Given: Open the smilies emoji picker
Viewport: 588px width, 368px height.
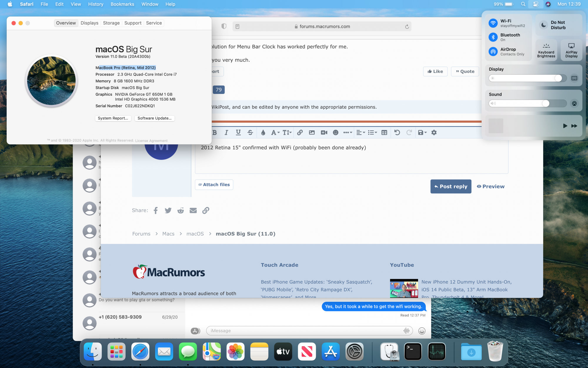Looking at the screenshot, I should tap(335, 132).
